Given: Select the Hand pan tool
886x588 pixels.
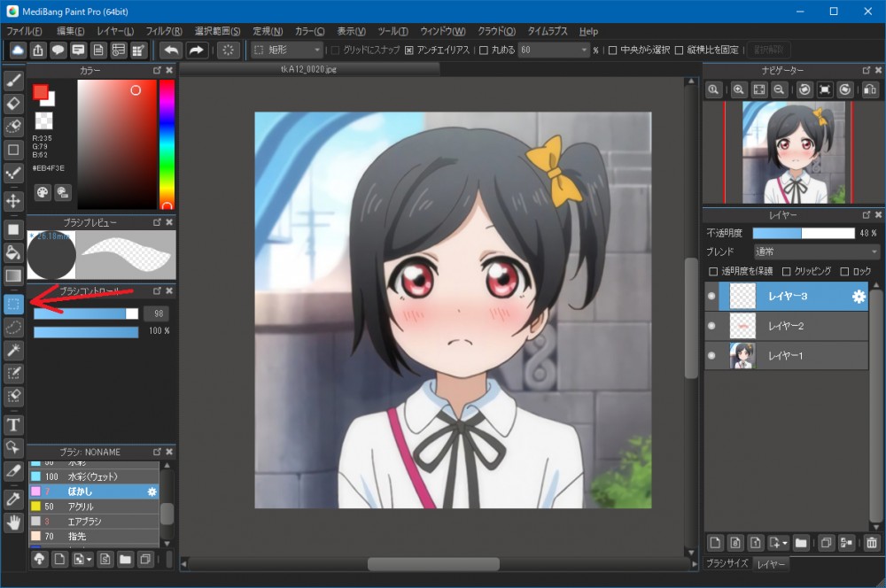Looking at the screenshot, I should pos(13,522).
